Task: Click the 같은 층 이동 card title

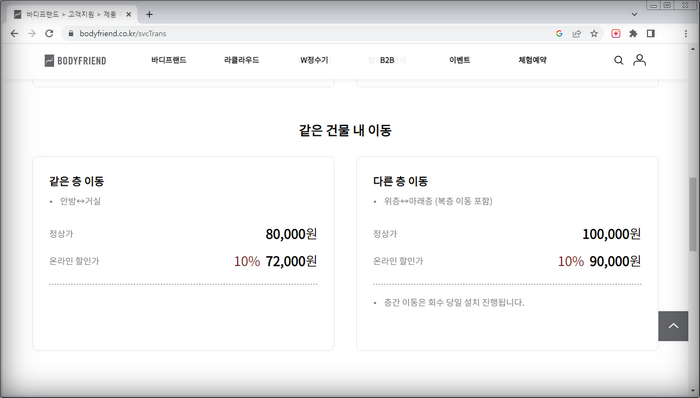Action: 76,181
